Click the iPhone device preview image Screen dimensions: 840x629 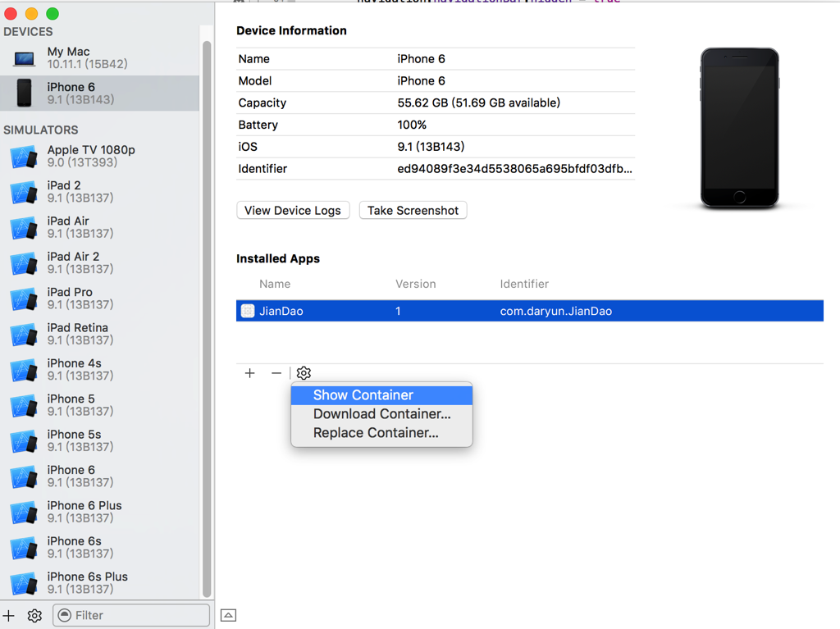pos(739,128)
